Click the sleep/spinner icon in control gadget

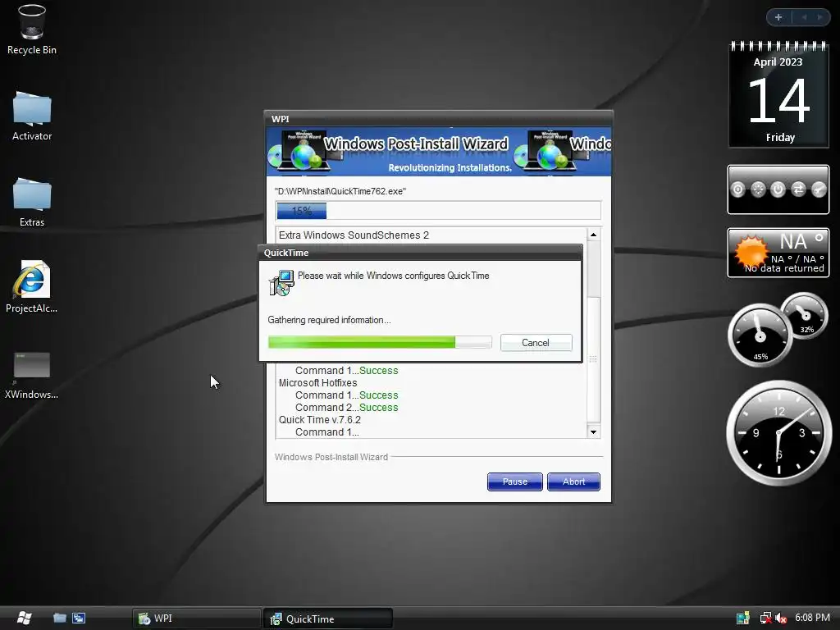758,189
